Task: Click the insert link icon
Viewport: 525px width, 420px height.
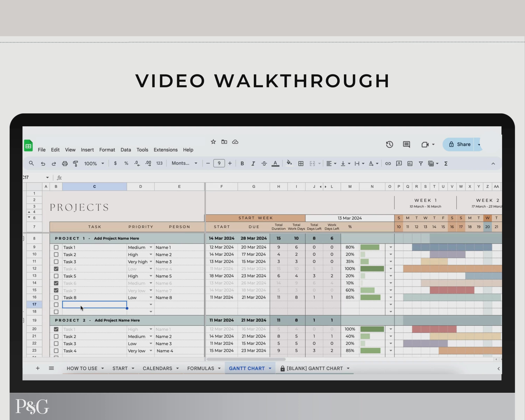Action: [x=388, y=164]
